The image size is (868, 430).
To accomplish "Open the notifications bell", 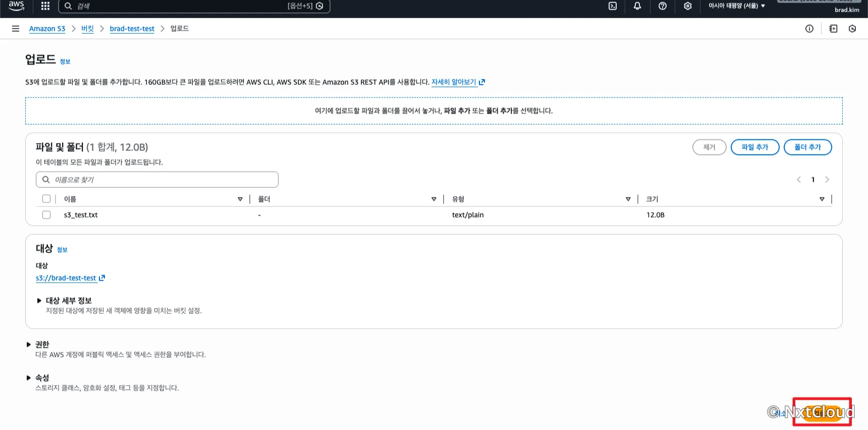I will 637,6.
